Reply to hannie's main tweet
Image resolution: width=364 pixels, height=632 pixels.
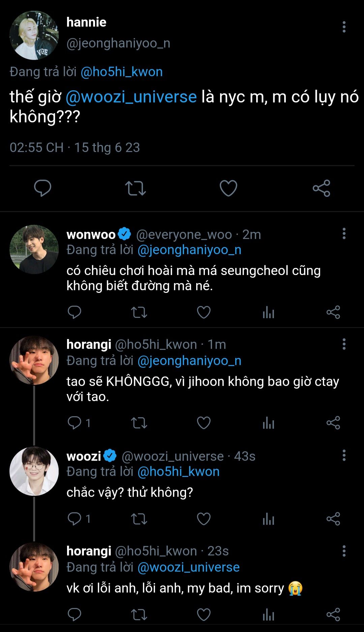pyautogui.click(x=42, y=188)
